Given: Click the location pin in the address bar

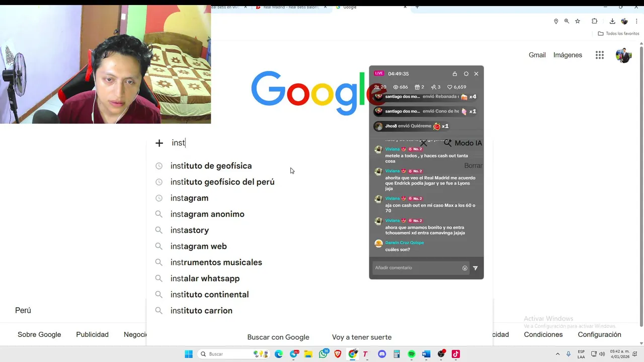Looking at the screenshot, I should click(556, 21).
